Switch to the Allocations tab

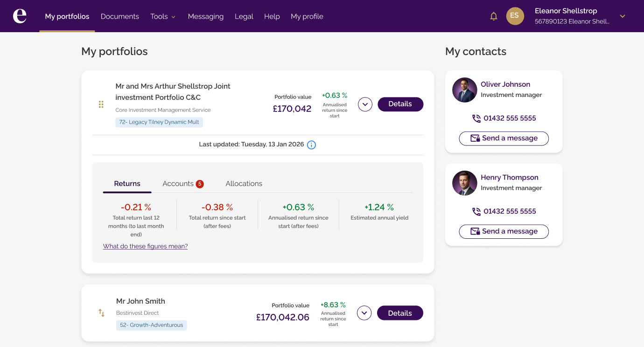[x=244, y=184]
